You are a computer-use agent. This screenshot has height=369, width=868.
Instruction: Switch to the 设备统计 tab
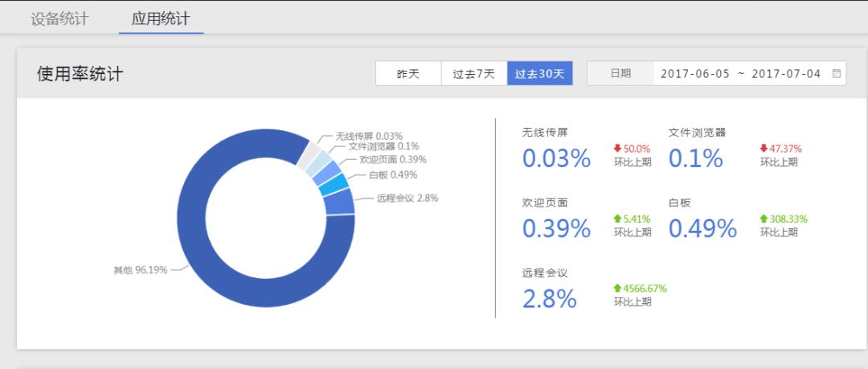[x=59, y=19]
